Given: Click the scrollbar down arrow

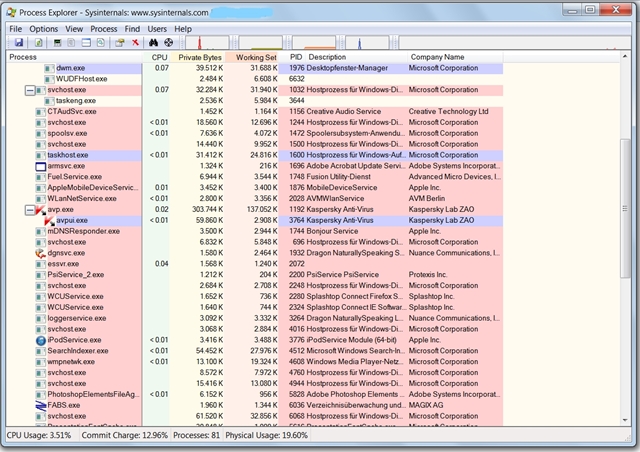Looking at the screenshot, I should 625,420.
